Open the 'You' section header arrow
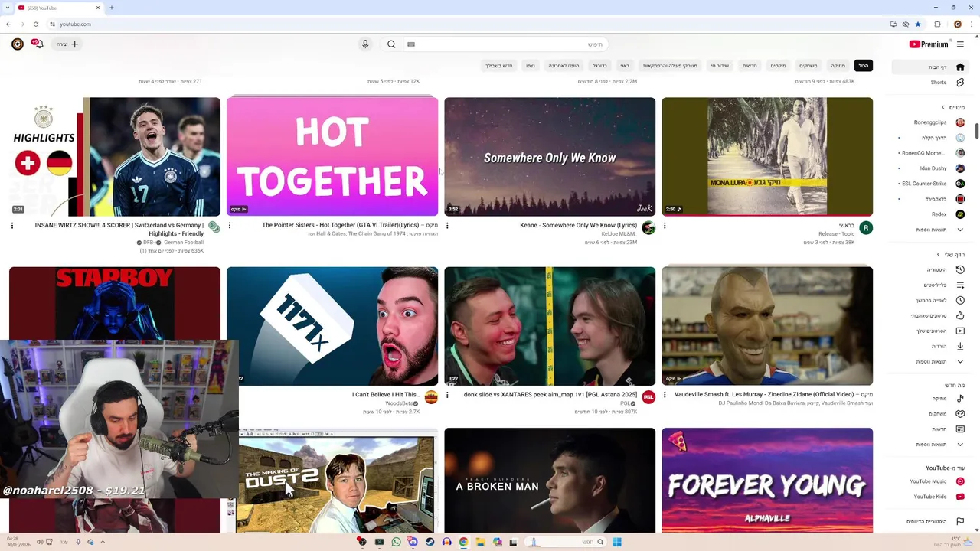This screenshot has height=551, width=980. [938, 254]
